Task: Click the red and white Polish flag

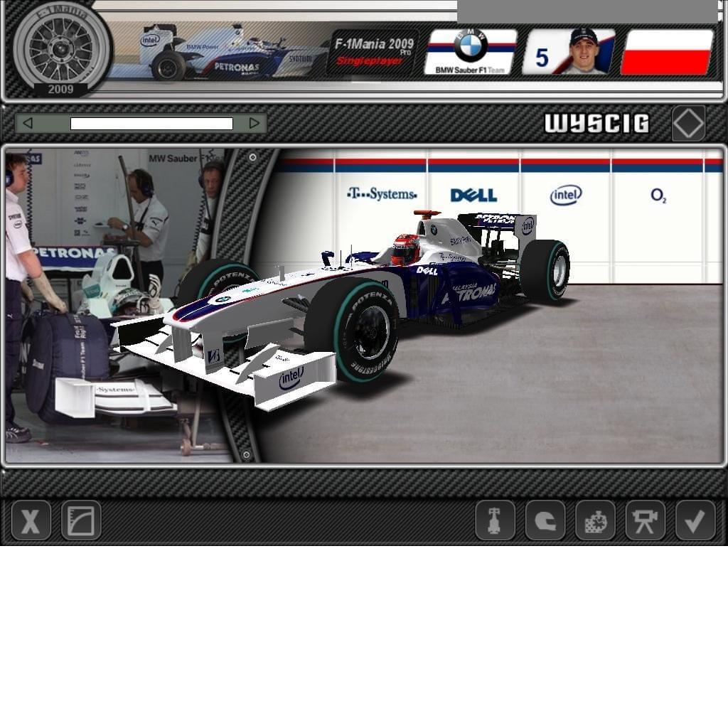Action: click(667, 52)
